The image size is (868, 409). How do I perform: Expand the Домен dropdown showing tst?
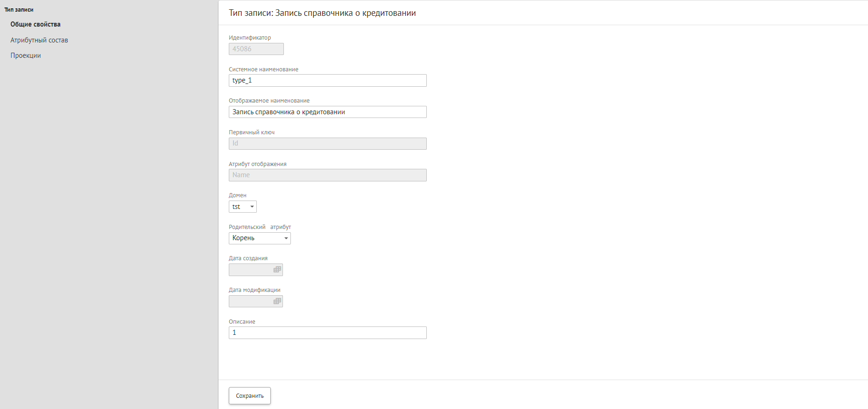click(x=243, y=207)
